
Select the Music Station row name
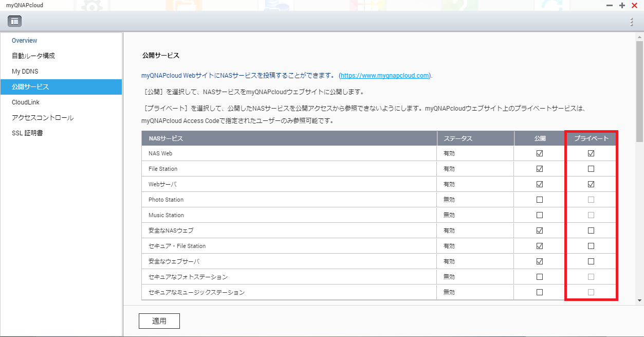tap(166, 215)
